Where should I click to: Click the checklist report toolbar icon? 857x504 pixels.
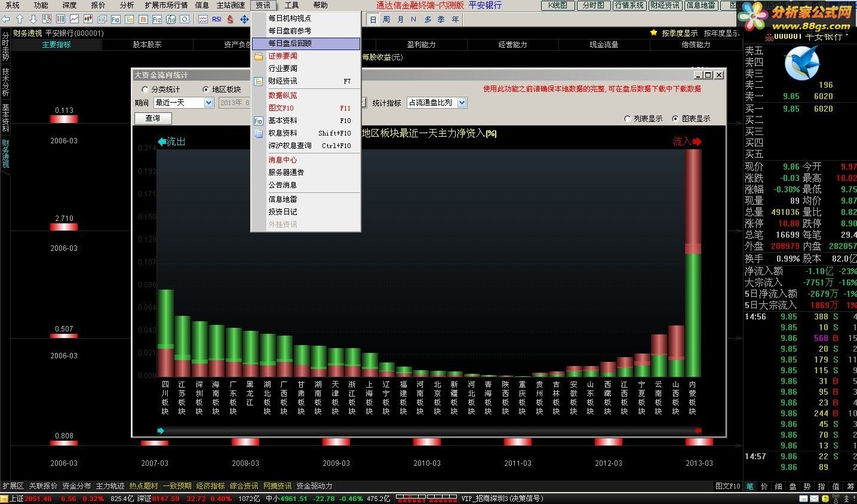click(x=47, y=19)
